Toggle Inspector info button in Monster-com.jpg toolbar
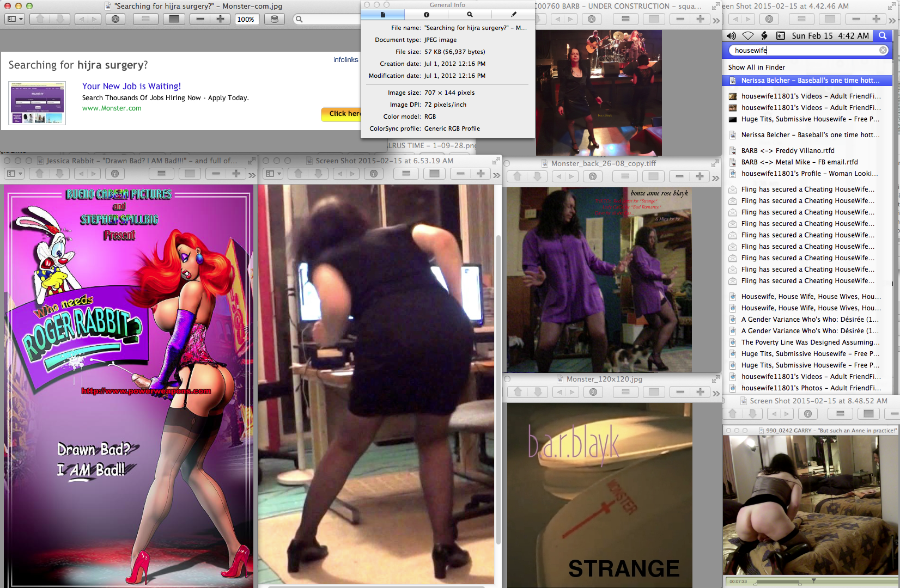This screenshot has height=588, width=900. coord(115,19)
